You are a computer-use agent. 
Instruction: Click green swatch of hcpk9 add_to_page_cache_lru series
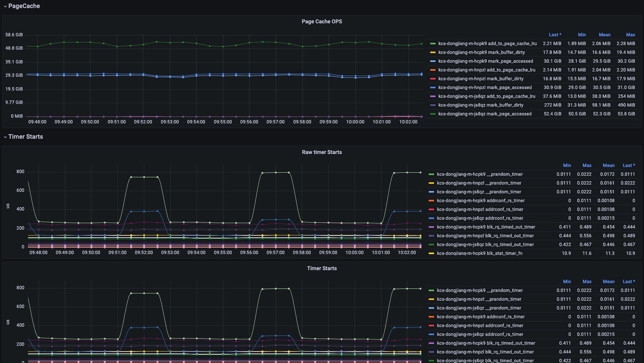click(433, 44)
